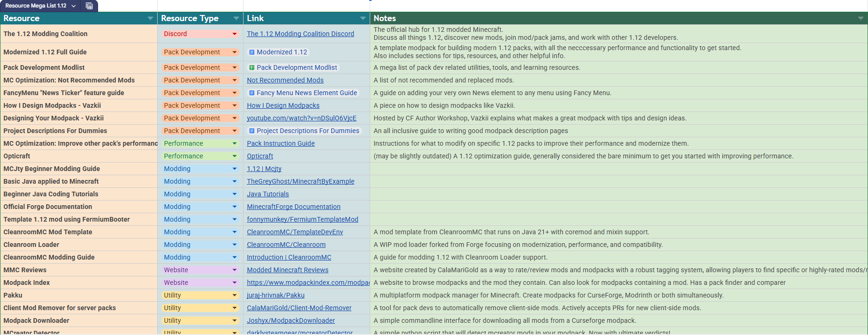
Task: Open The 1.12 Modding Coalition Discord link
Action: click(300, 34)
